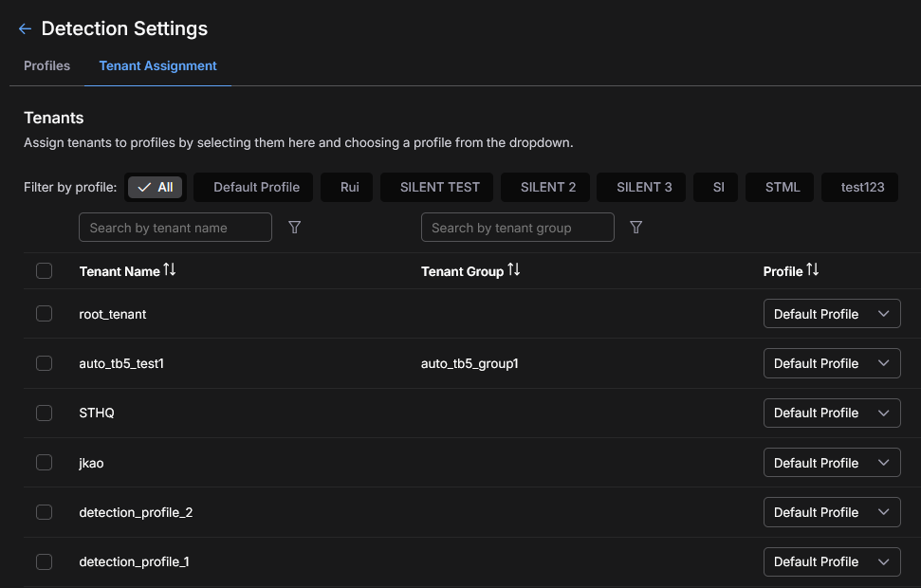Toggle the select-all tenants checkbox
Viewport: 921px width, 588px height.
[x=44, y=271]
